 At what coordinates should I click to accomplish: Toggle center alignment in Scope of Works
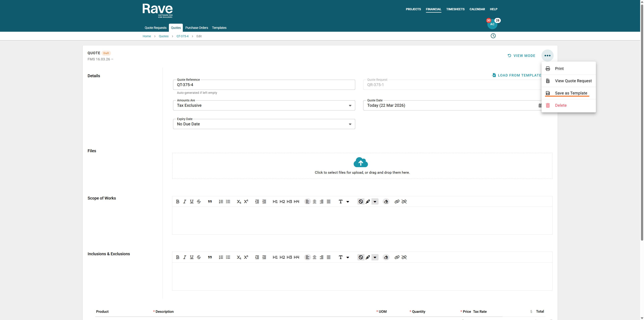pyautogui.click(x=314, y=202)
